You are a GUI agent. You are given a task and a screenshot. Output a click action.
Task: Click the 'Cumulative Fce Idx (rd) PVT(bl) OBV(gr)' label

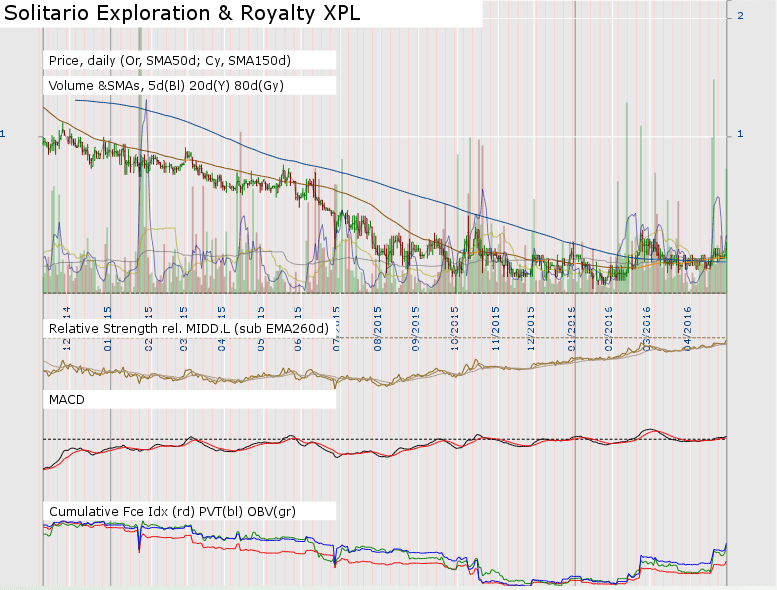(x=172, y=512)
